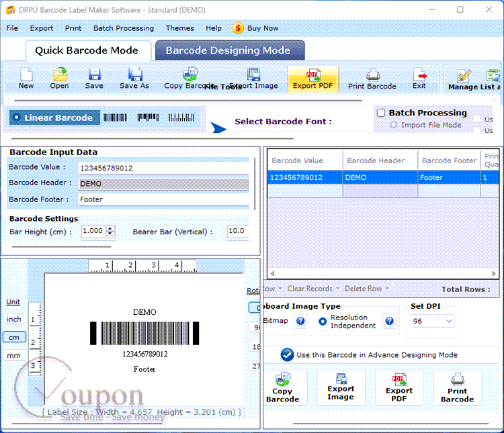Select the table row with value 123456789012
The image size is (504, 433).
383,177
